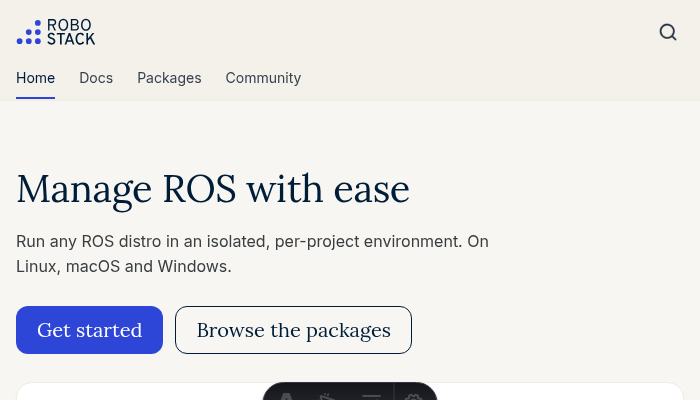
Task: Switch to the Community tab
Action: pyautogui.click(x=263, y=78)
